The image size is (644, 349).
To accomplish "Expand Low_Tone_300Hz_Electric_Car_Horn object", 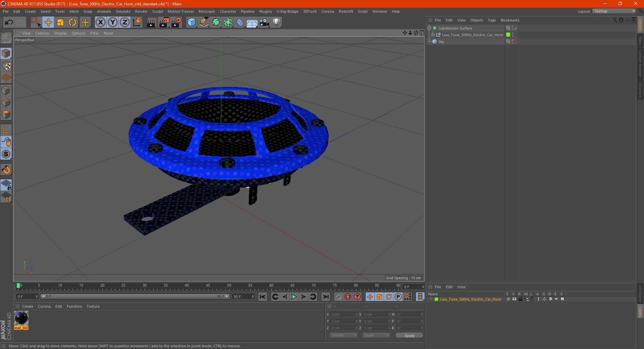I will coord(433,35).
